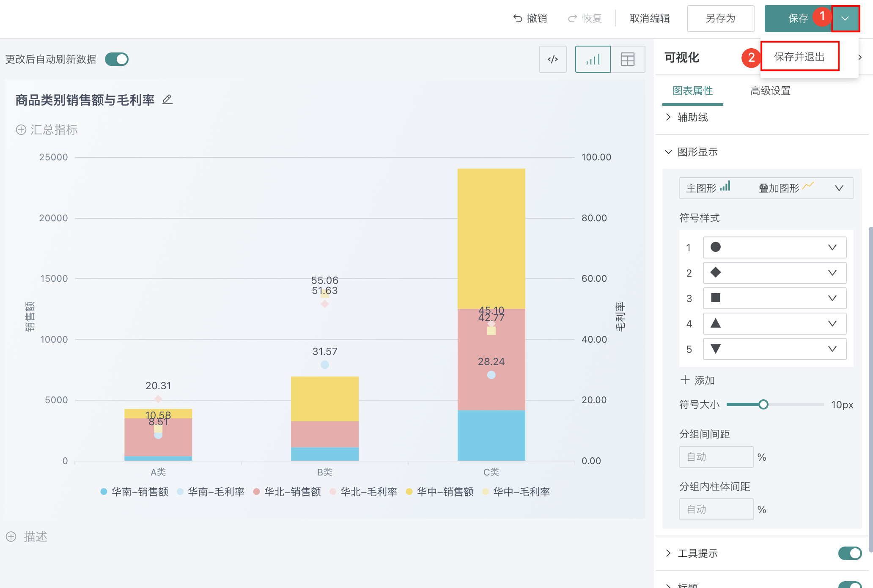Switch to the 高级设置 tab
873x588 pixels.
pos(770,91)
